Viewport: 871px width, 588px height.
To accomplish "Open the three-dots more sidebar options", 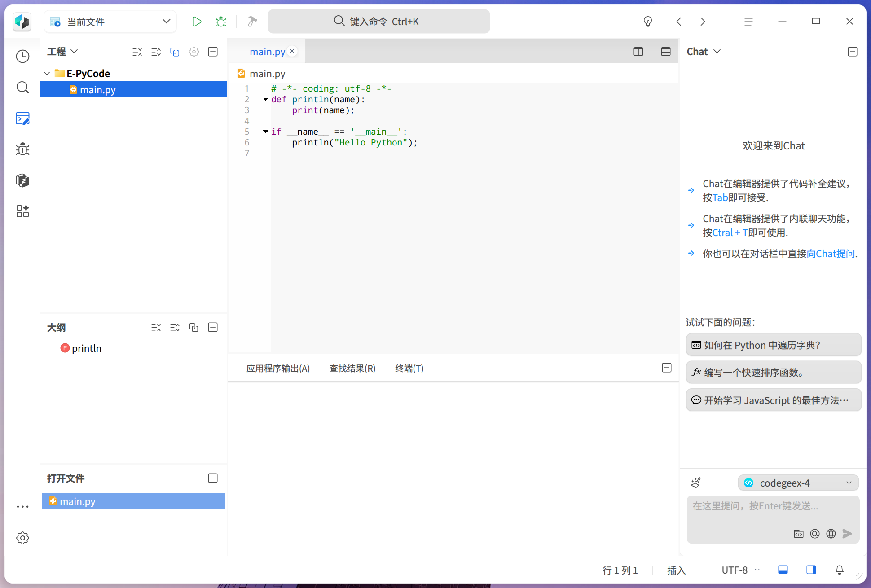I will pos(22,507).
